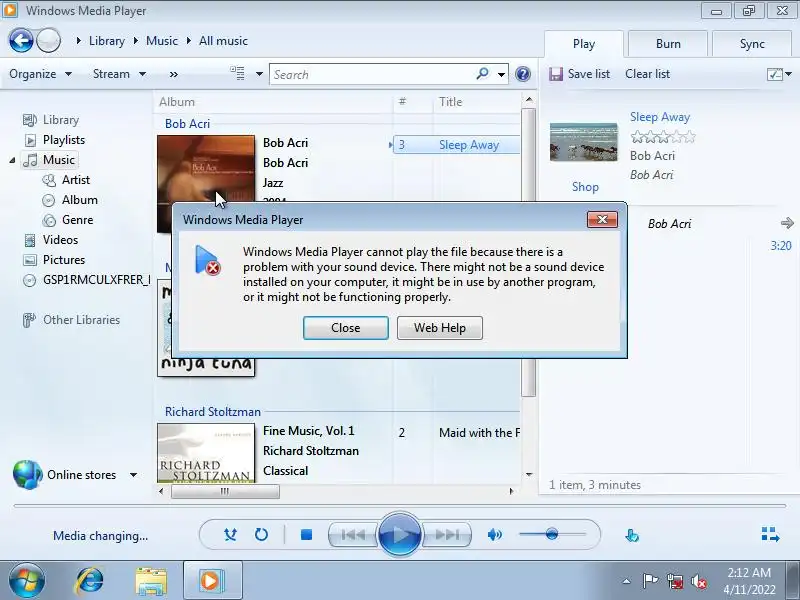Viewport: 800px width, 600px height.
Task: Open the Organize dropdown menu
Action: [40, 74]
